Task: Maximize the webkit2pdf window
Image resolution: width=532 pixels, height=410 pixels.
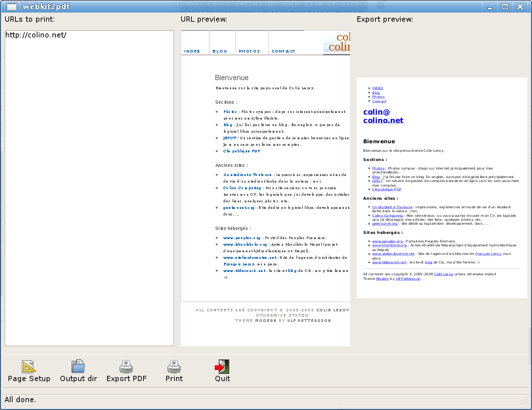Action: (x=505, y=6)
